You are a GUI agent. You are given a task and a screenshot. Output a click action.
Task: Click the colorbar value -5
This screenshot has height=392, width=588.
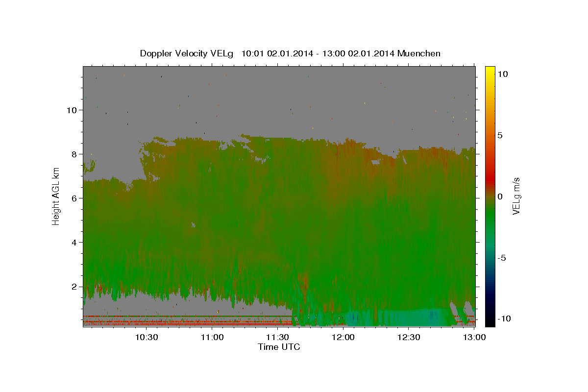click(x=502, y=258)
